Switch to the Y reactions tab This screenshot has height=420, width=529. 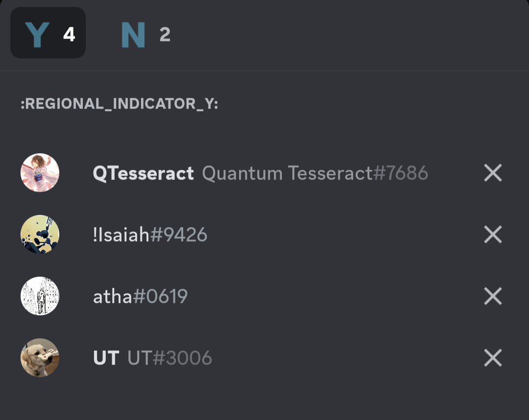pyautogui.click(x=48, y=33)
